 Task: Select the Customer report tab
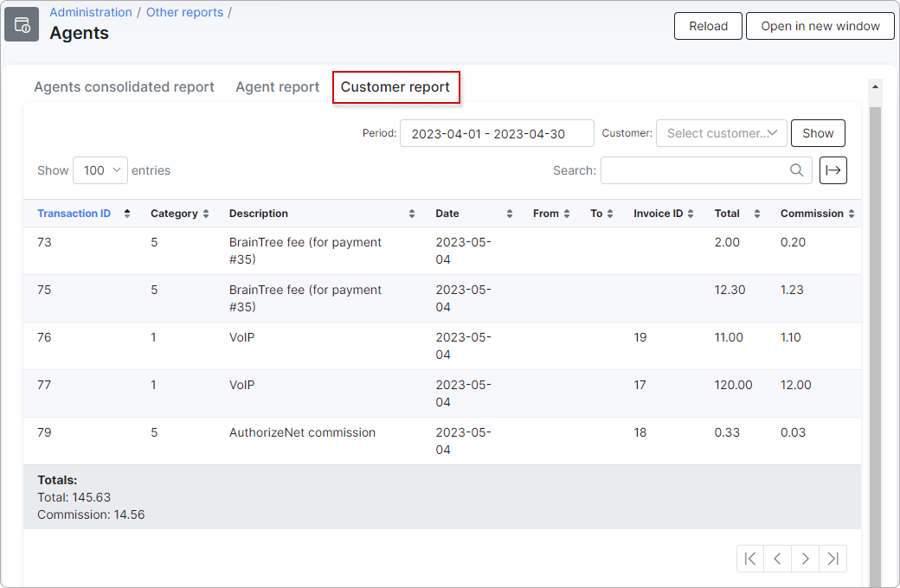pos(395,86)
